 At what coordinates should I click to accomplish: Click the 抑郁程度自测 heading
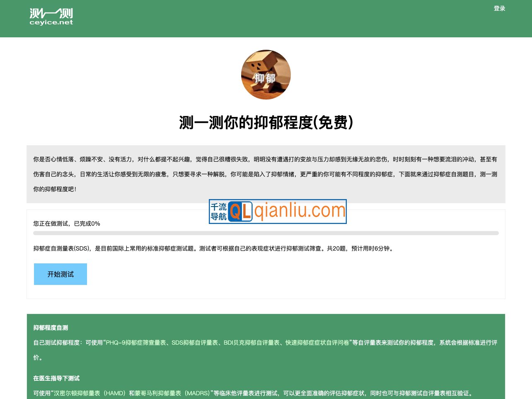click(50, 328)
